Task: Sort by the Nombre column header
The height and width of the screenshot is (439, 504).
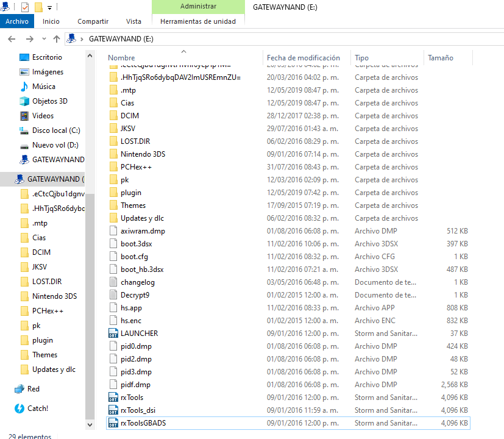Action: 121,57
